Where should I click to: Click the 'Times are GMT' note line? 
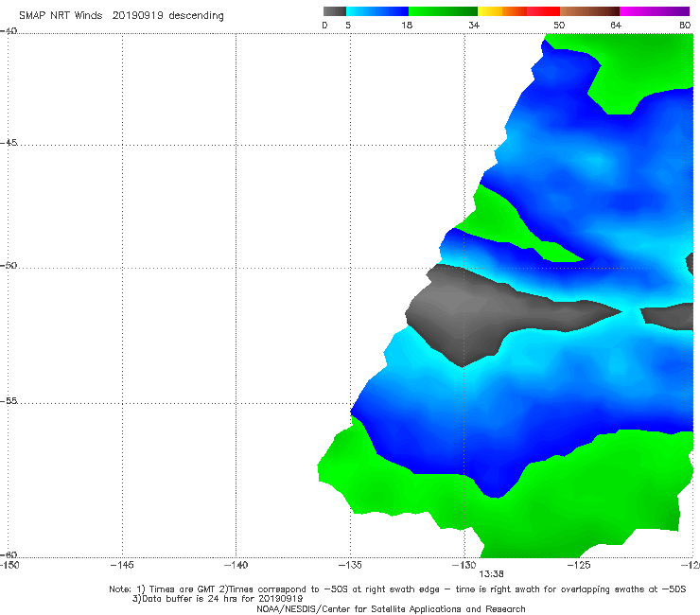pyautogui.click(x=397, y=589)
